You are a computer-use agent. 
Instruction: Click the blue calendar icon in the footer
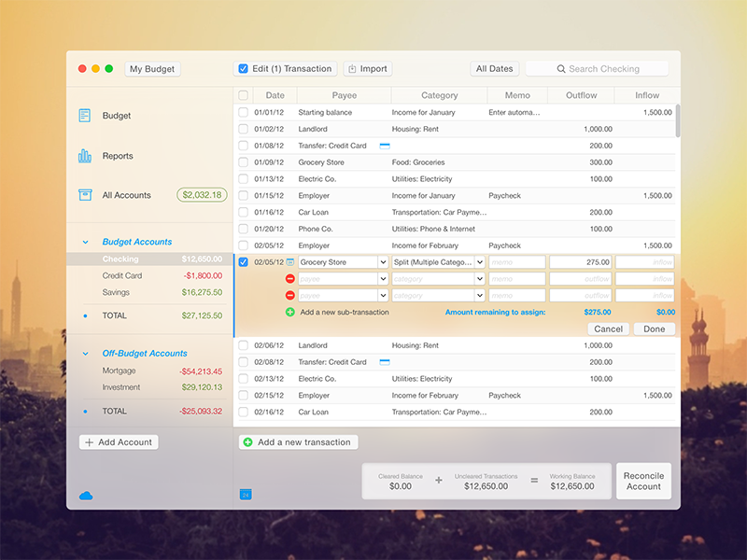click(247, 495)
